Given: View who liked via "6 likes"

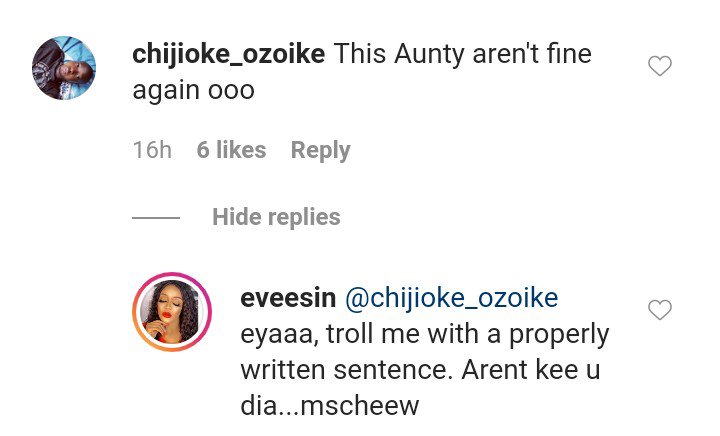Looking at the screenshot, I should (231, 150).
